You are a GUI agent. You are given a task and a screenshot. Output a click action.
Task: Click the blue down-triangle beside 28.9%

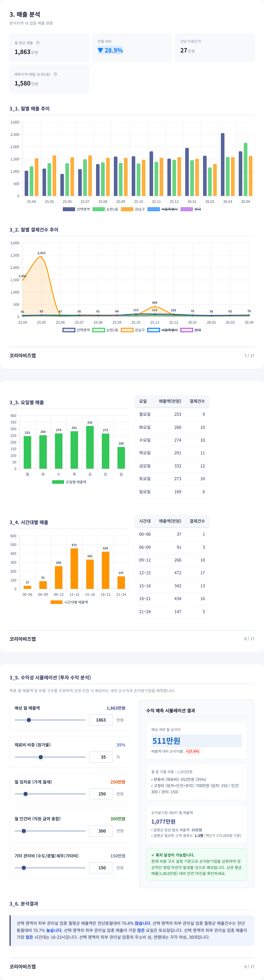pyautogui.click(x=101, y=50)
